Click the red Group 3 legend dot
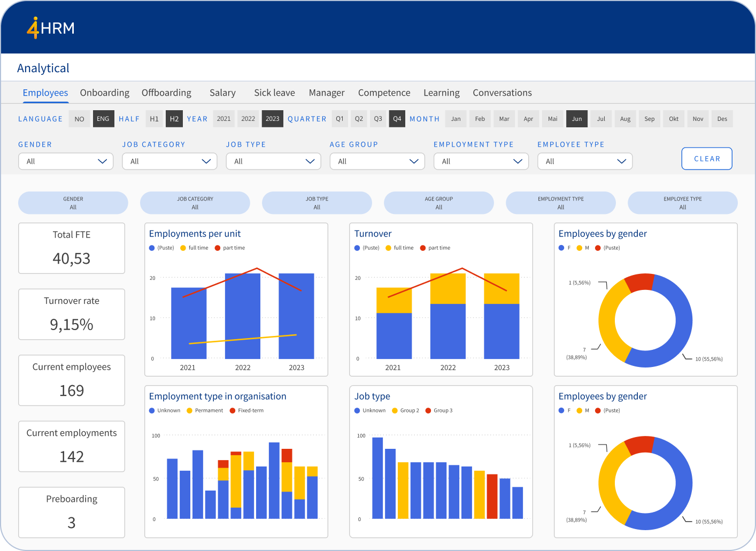Viewport: 756px width, 551px height. pyautogui.click(x=428, y=411)
